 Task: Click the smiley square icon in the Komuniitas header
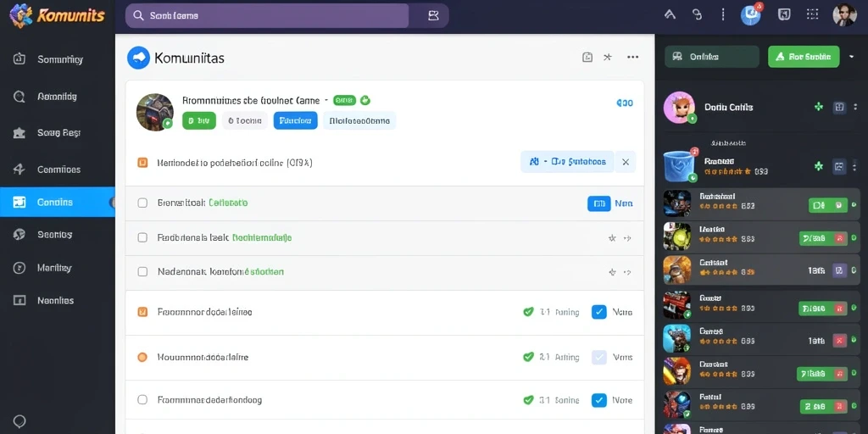click(x=587, y=57)
